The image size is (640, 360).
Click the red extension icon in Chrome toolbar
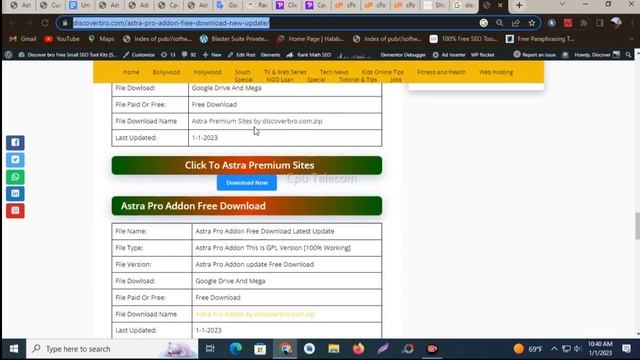[568, 23]
